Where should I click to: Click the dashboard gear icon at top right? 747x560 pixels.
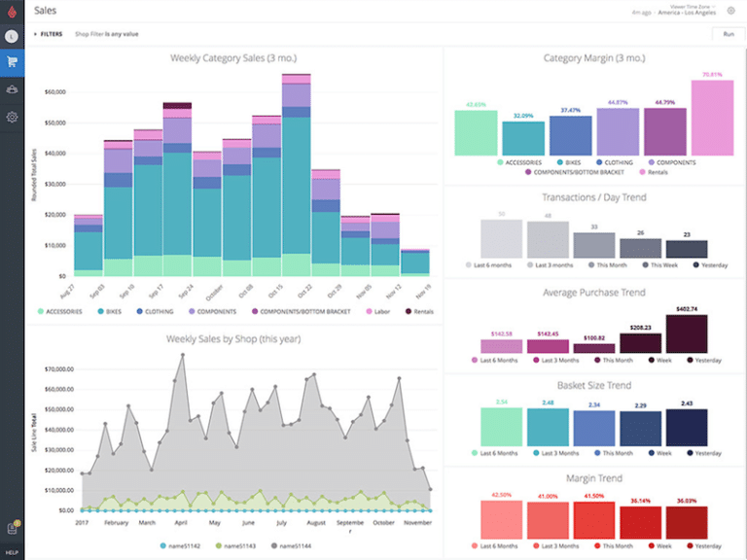pos(730,11)
